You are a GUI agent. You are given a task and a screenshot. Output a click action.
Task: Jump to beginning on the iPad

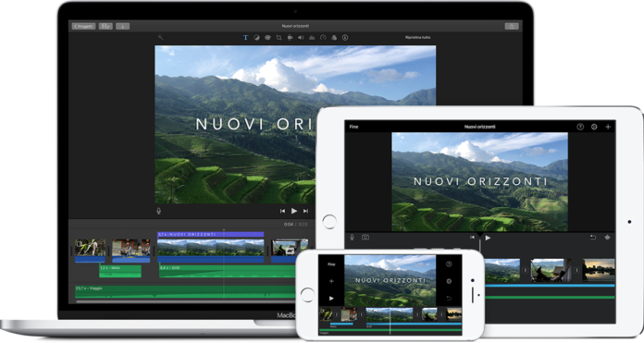click(x=472, y=238)
